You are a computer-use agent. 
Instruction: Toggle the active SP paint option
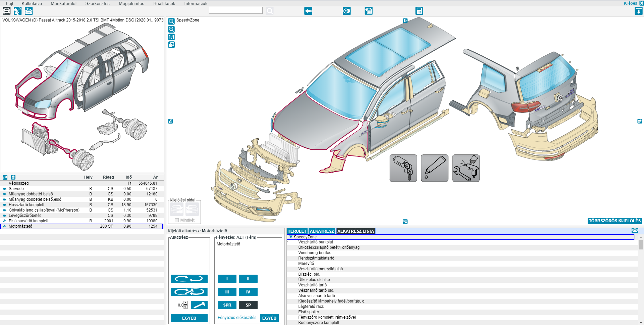coord(248,305)
